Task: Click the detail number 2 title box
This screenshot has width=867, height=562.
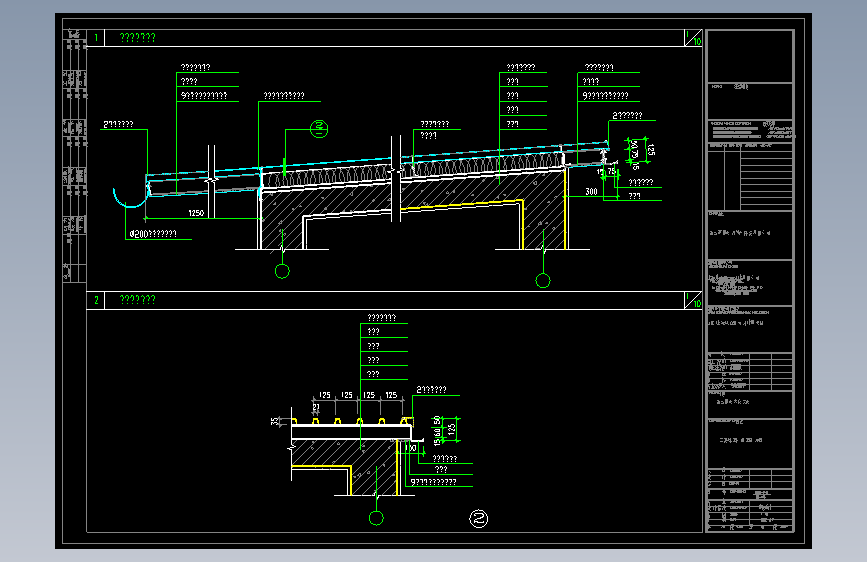Action: [x=96, y=300]
